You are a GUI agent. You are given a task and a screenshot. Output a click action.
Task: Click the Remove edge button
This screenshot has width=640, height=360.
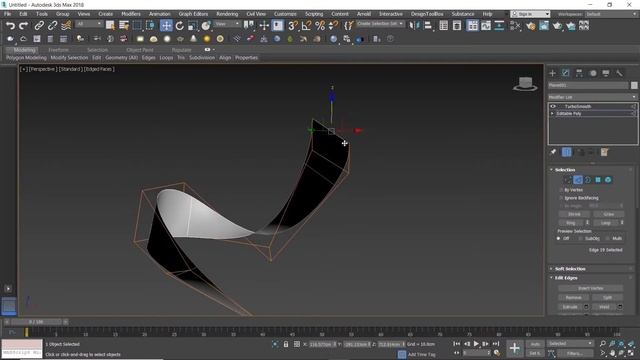(x=573, y=298)
